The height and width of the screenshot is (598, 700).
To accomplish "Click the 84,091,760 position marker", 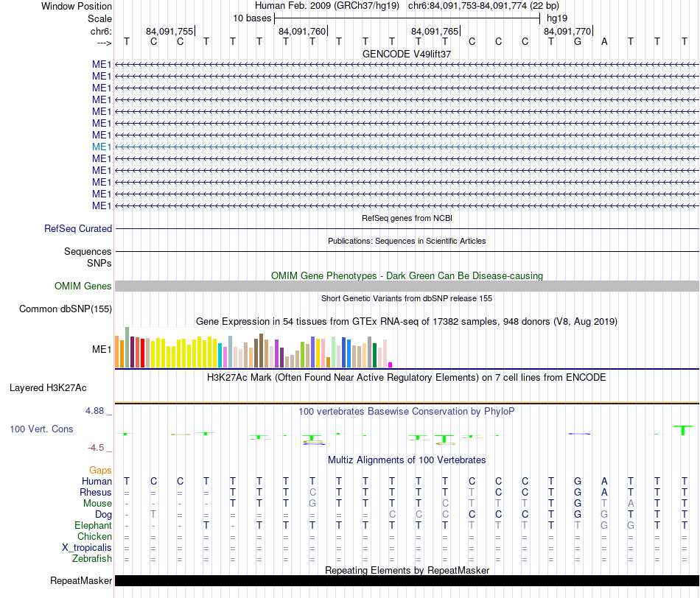I will coord(303,31).
